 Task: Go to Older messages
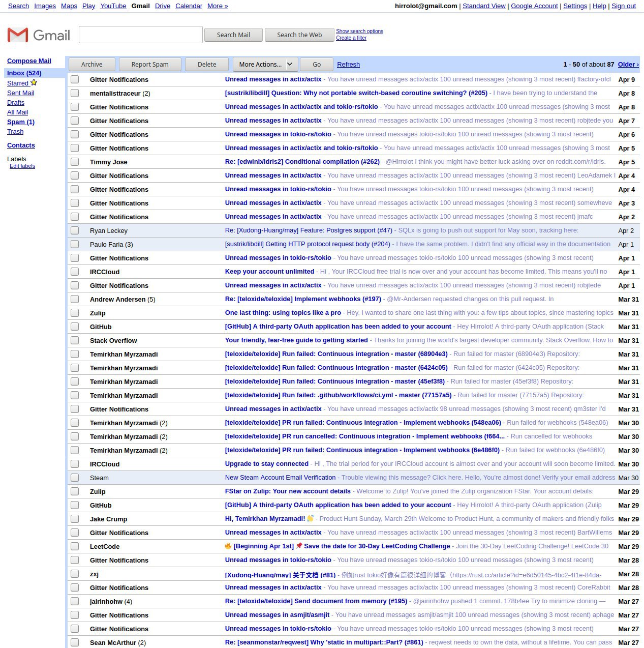tap(628, 65)
